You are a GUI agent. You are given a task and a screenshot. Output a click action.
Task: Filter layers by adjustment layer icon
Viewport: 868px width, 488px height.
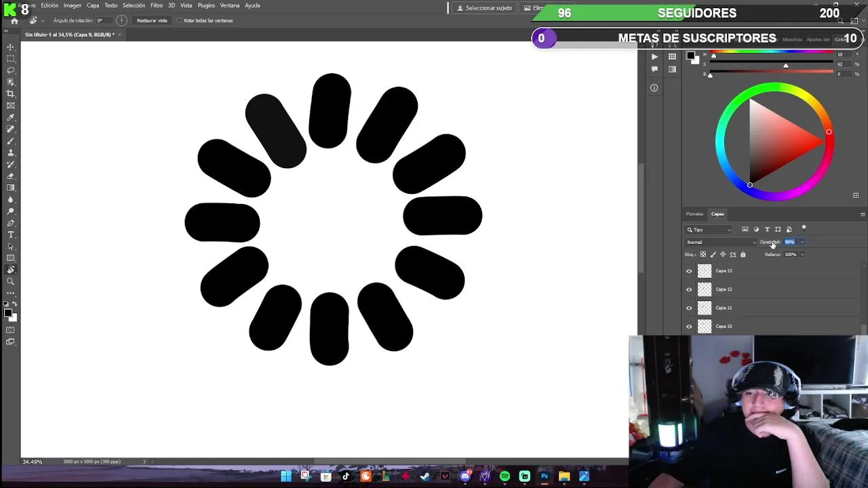(756, 229)
